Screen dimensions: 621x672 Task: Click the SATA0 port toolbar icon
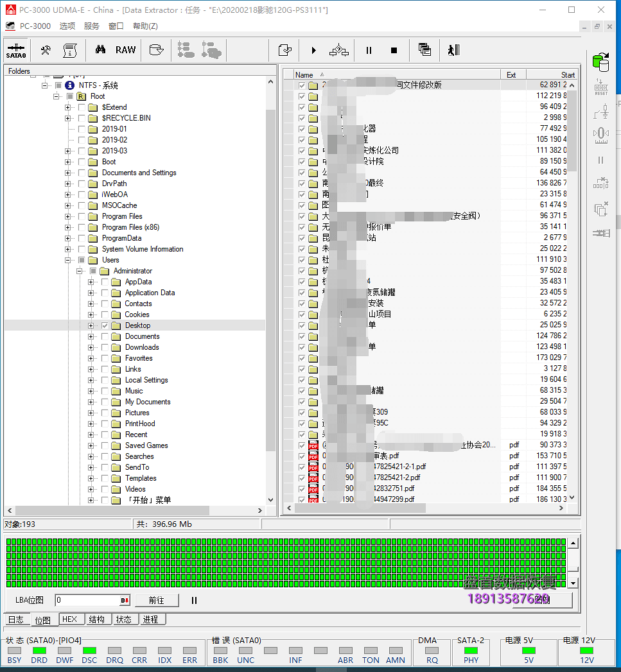coord(16,51)
